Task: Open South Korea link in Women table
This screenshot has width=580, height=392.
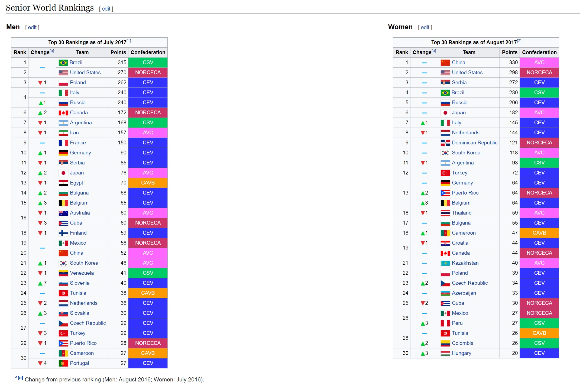Action: 466,153
